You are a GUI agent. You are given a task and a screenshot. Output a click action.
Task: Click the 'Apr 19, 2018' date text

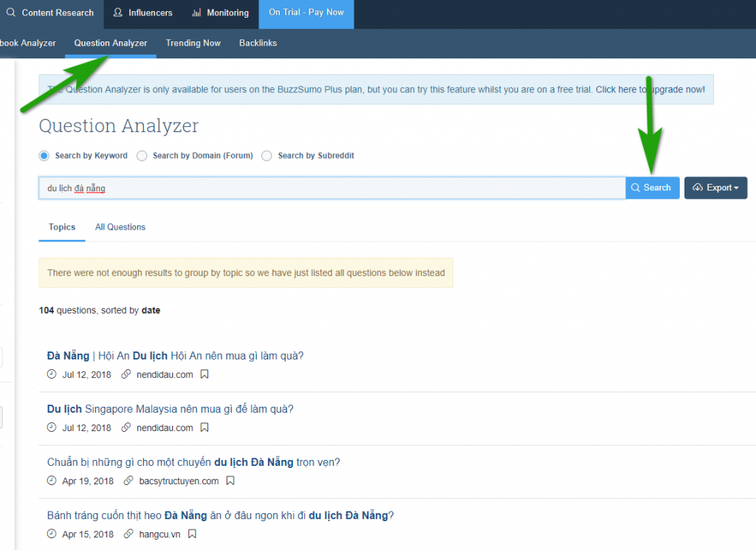pyautogui.click(x=88, y=481)
